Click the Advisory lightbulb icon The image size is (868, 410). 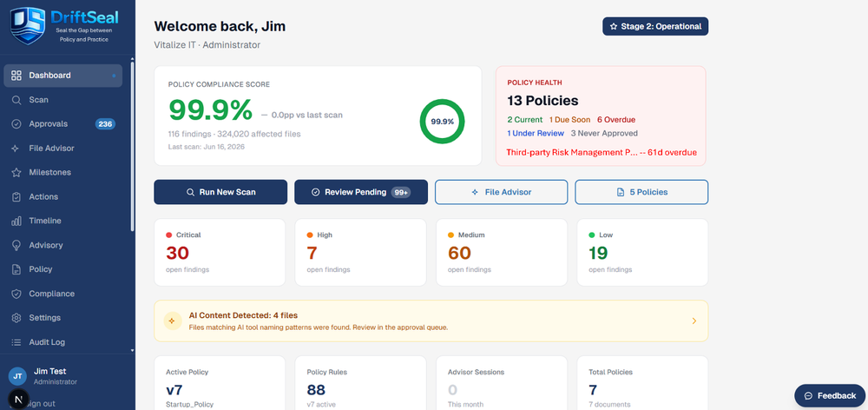pos(16,245)
